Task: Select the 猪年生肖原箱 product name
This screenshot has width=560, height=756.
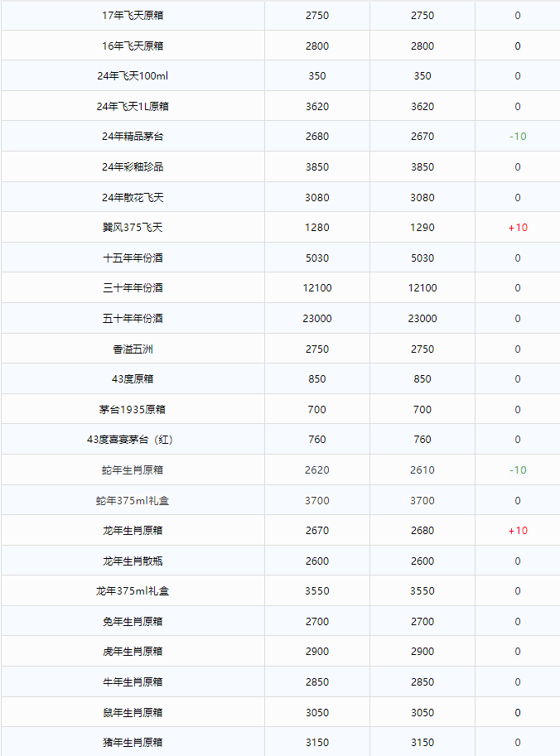Action: 133,743
